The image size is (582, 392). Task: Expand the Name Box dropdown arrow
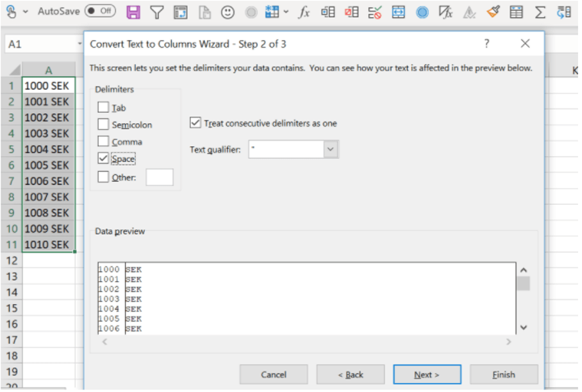[80, 45]
